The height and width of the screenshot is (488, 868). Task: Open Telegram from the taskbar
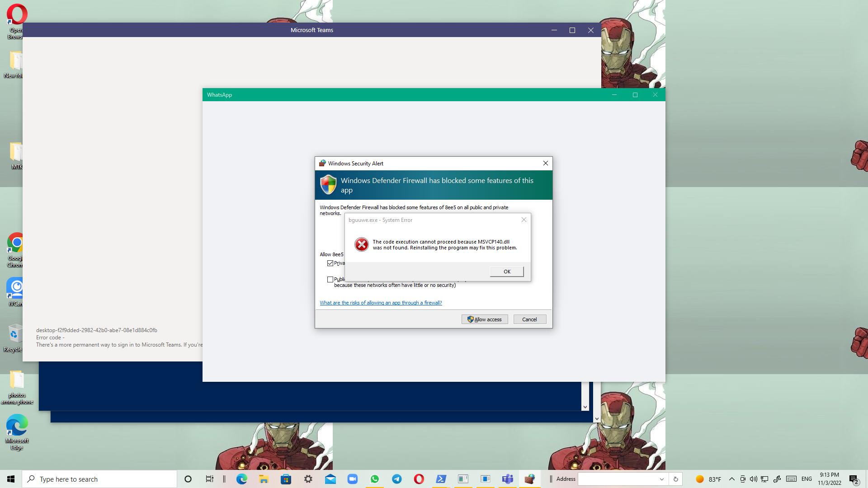[396, 479]
